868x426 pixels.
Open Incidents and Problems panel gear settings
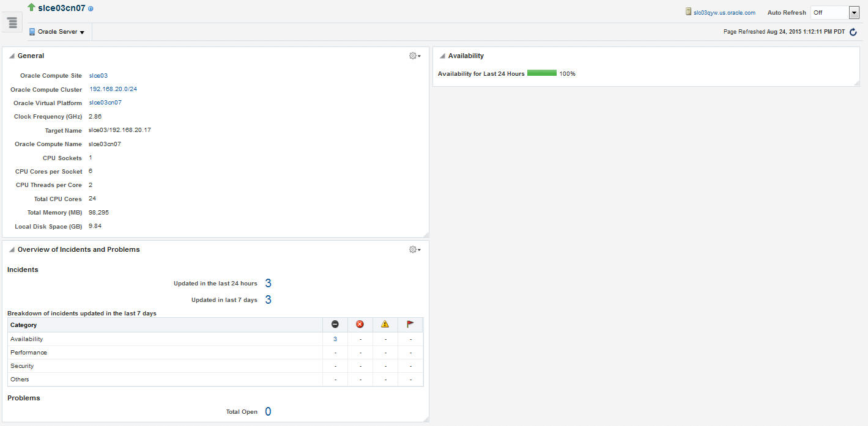point(415,249)
